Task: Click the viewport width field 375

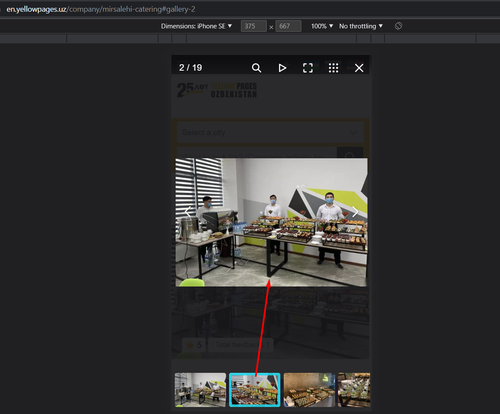Action: pos(254,26)
